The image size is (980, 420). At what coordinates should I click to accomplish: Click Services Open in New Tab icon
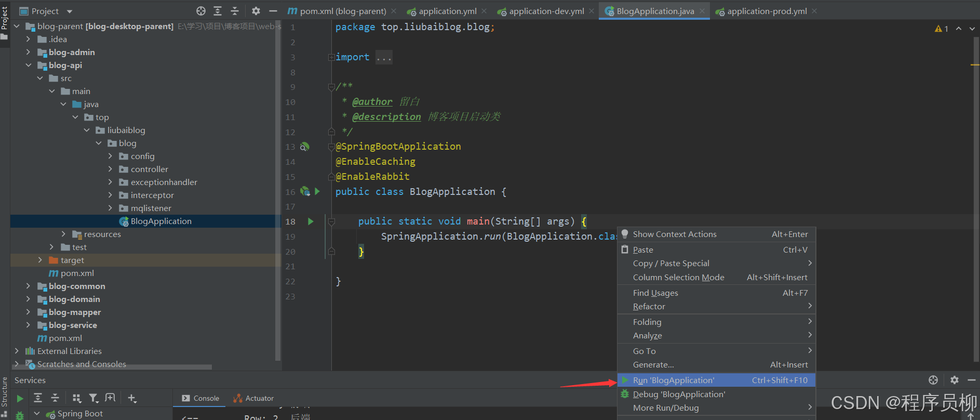point(110,398)
